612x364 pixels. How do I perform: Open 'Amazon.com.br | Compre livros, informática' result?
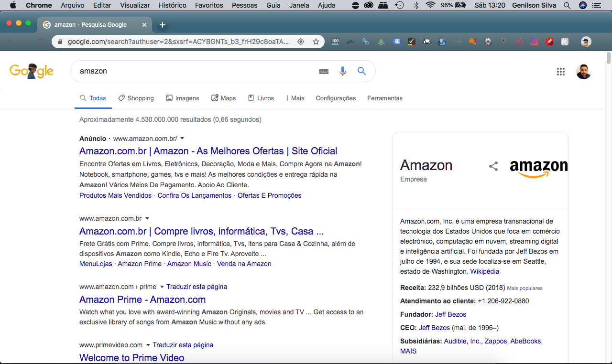[202, 231]
